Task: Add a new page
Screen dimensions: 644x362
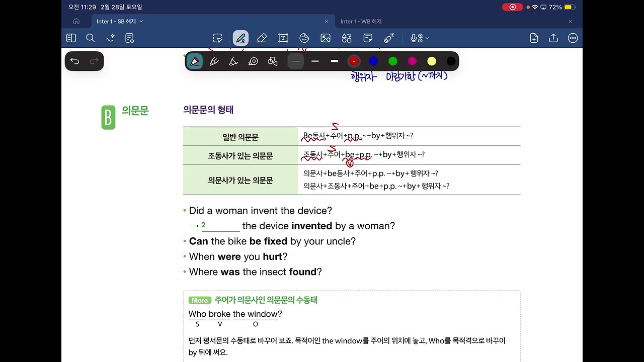Action: 534,38
